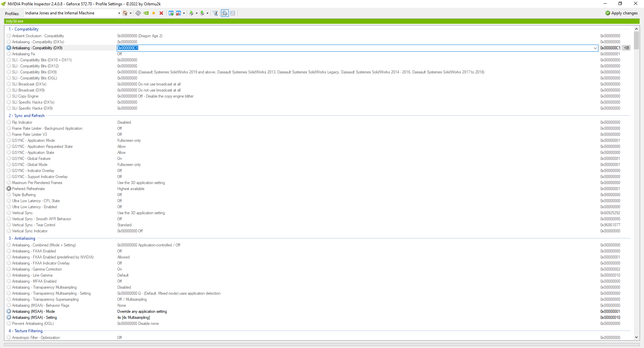The width and height of the screenshot is (644, 348).
Task: Click gear icon of Antialiasing (MSAA) - Mode
Action: [9, 311]
